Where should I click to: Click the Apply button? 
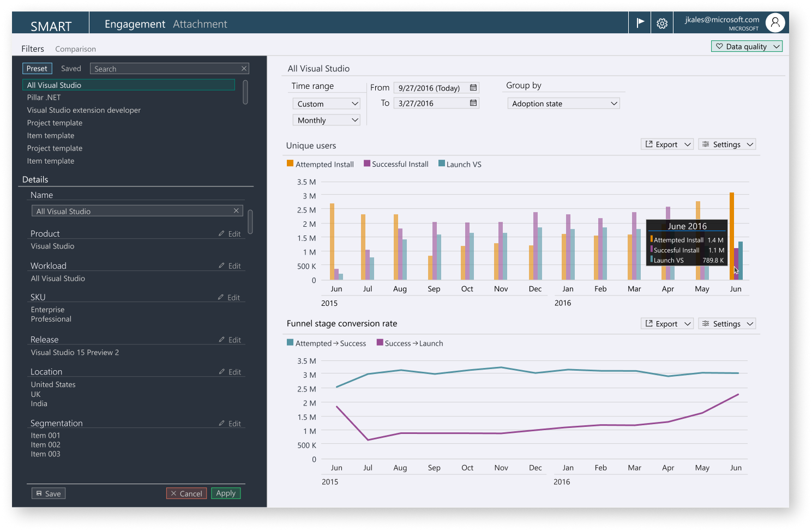(x=226, y=493)
